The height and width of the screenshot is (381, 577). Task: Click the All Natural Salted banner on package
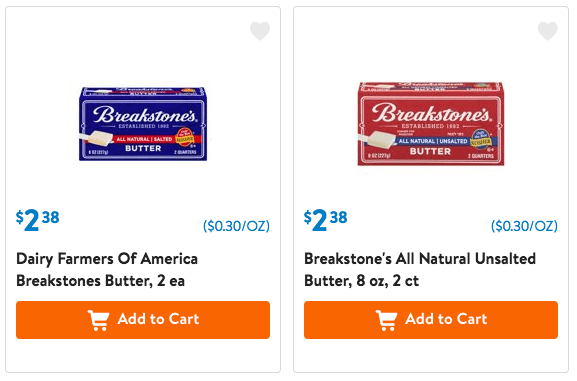(x=144, y=139)
